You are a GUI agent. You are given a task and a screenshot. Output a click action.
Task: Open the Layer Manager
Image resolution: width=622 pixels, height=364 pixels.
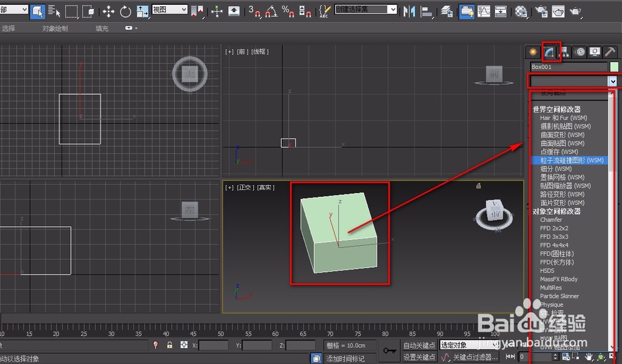[447, 11]
